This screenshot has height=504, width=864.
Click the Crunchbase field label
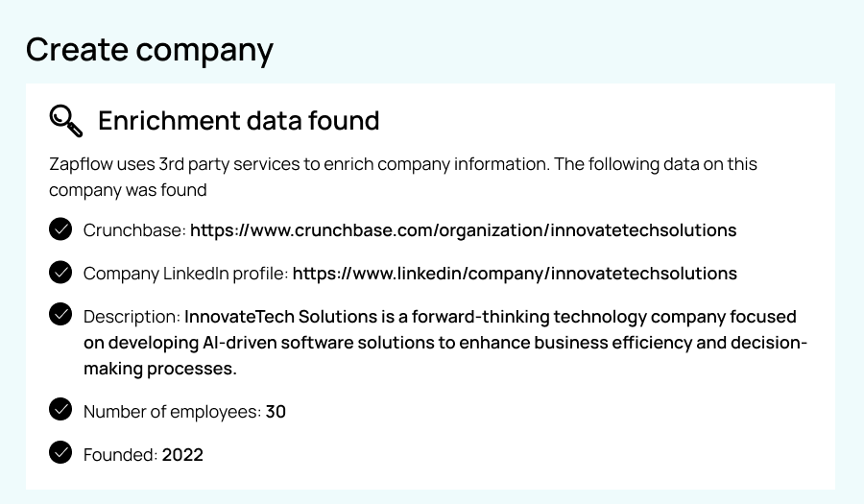(x=135, y=230)
